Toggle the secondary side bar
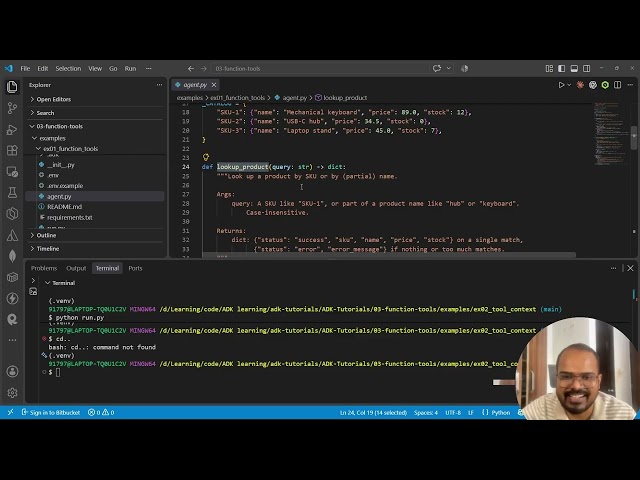 587,69
